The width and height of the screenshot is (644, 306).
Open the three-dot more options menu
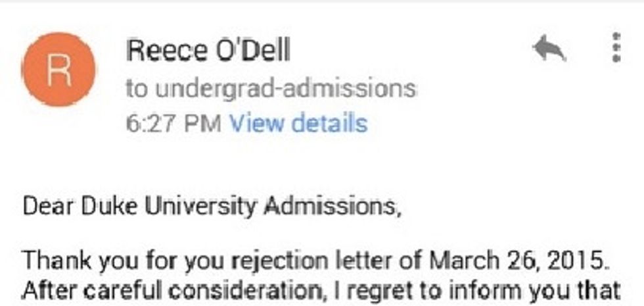click(616, 47)
